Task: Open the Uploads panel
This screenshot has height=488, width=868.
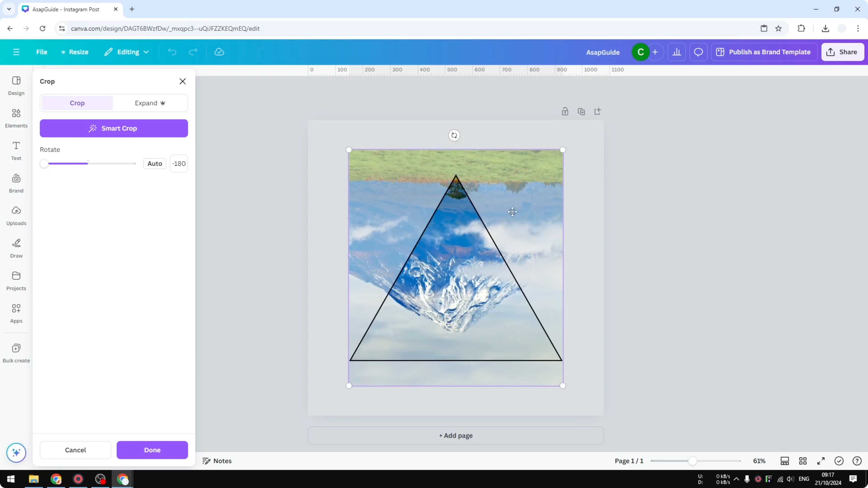Action: pyautogui.click(x=16, y=215)
